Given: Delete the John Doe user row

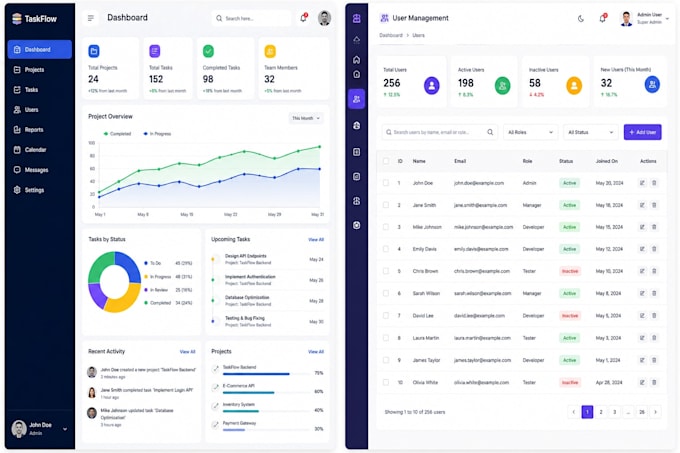Looking at the screenshot, I should click(x=654, y=183).
